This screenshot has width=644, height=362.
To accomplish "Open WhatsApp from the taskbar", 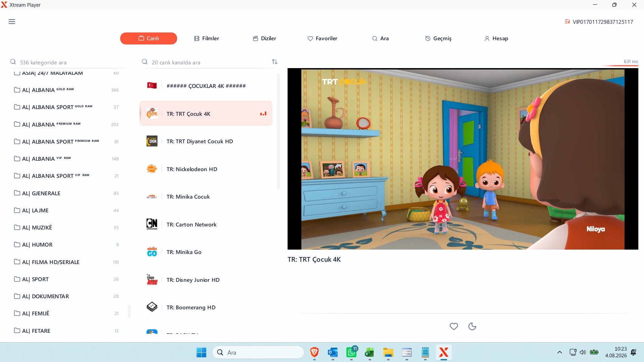I will click(x=351, y=353).
